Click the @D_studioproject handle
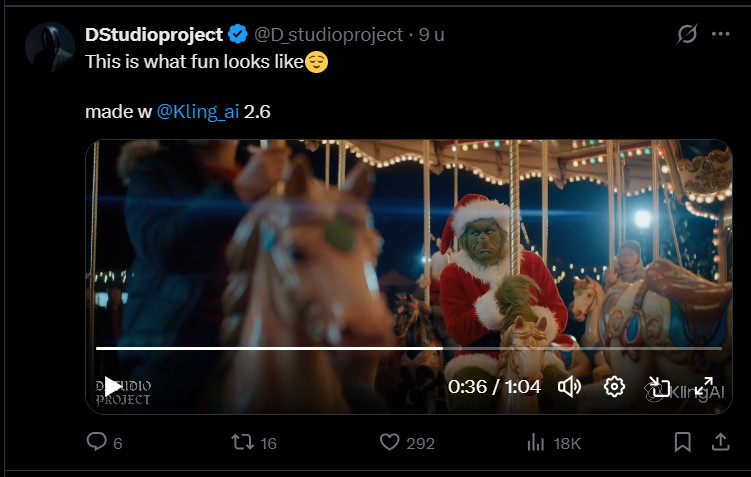 click(x=329, y=34)
